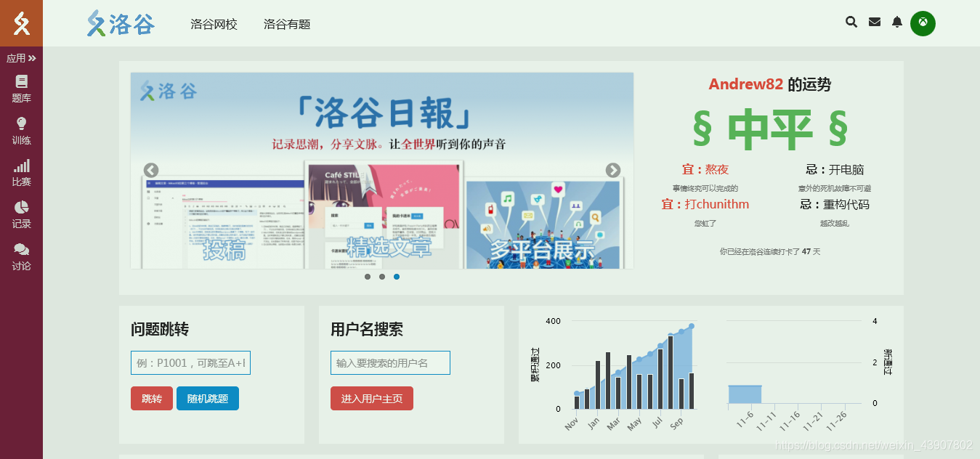Click the Luogu logo in the top bar
This screenshot has height=459, width=980.
120,23
